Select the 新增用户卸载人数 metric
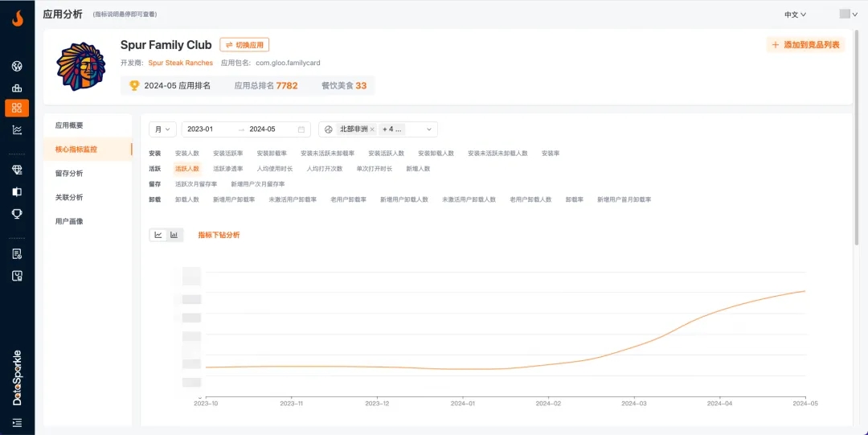 pos(404,199)
